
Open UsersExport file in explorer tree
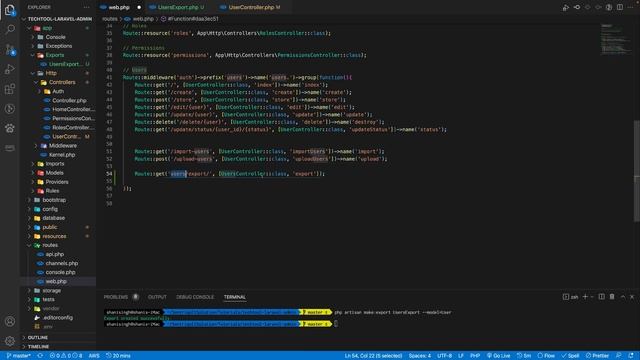(x=59, y=64)
